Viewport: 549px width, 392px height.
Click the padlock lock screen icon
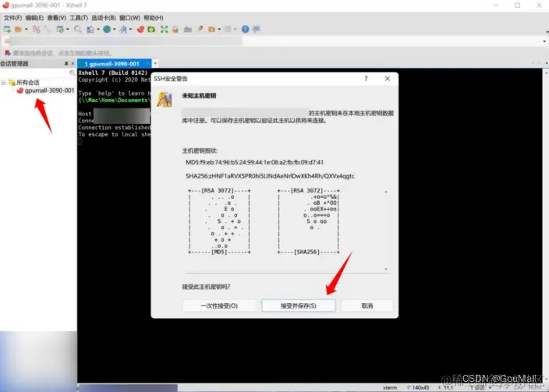(x=175, y=30)
